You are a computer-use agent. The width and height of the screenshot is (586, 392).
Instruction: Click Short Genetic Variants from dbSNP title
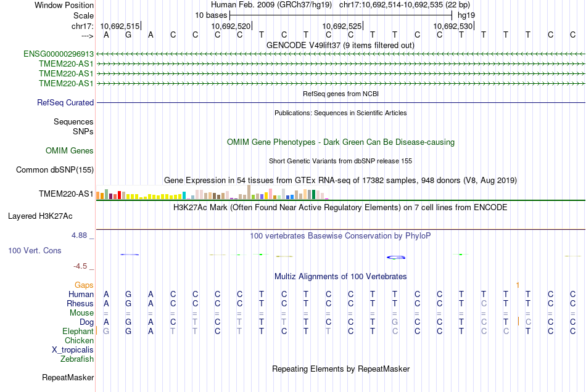(x=340, y=161)
